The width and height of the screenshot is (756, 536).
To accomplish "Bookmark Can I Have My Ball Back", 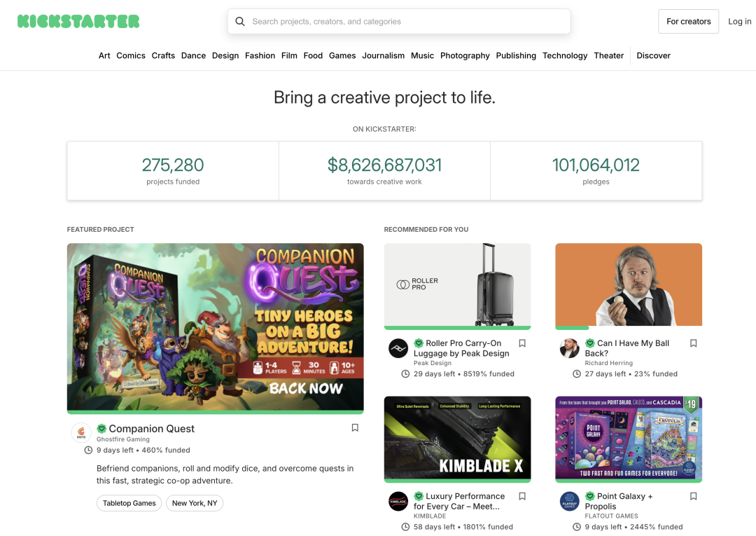I will pyautogui.click(x=694, y=343).
